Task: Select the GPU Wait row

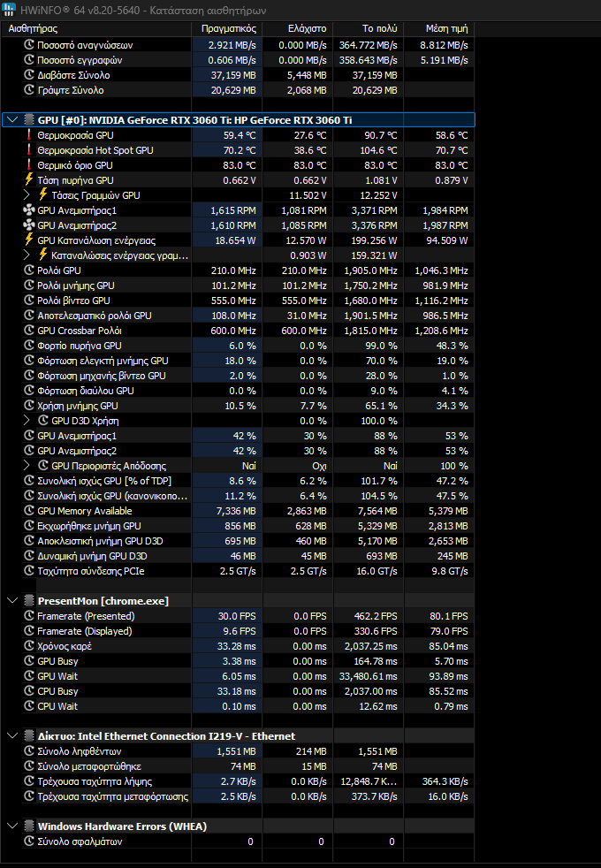Action: (x=239, y=676)
